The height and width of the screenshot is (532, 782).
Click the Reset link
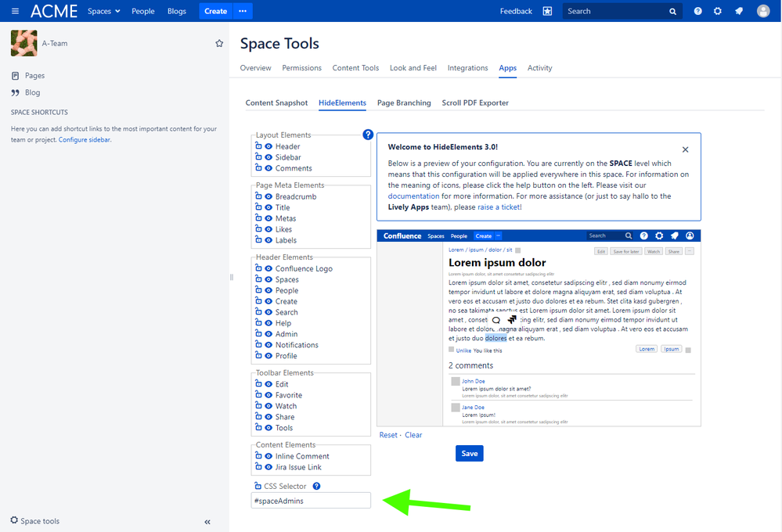pos(388,435)
